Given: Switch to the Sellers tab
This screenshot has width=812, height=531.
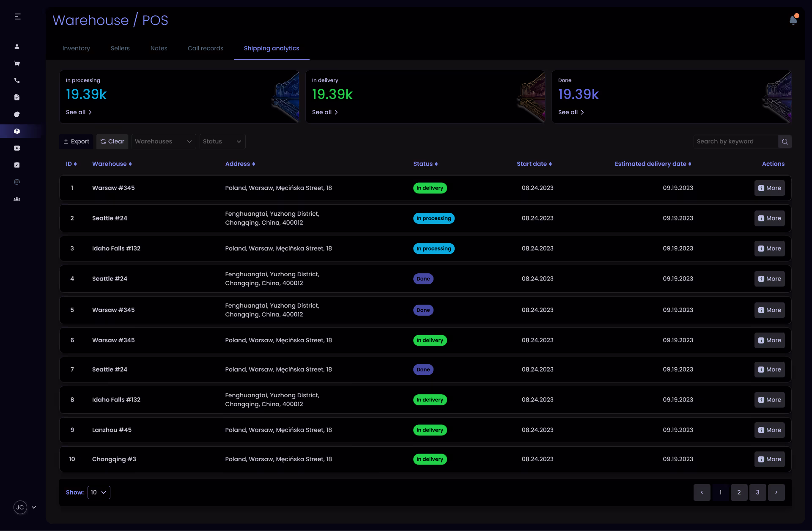Looking at the screenshot, I should 120,48.
